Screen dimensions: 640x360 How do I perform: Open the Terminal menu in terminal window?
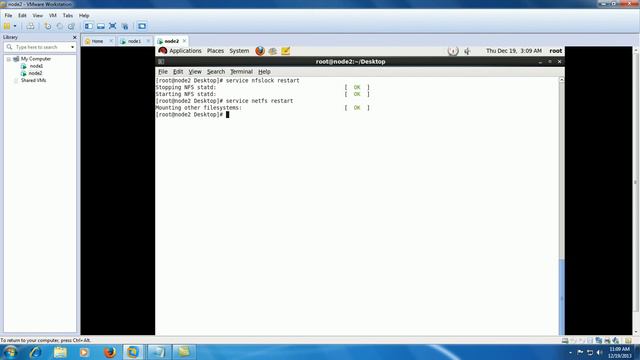pos(241,72)
